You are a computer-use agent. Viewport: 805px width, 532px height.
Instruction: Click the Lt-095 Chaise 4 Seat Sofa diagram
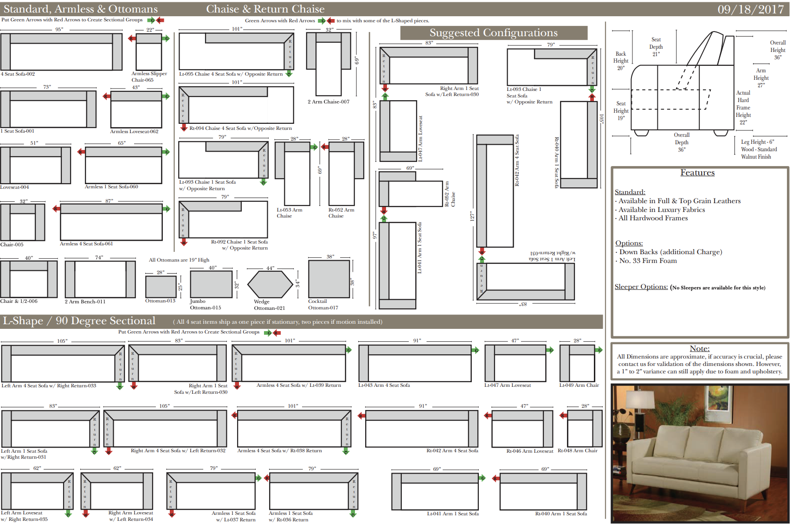pos(237,51)
